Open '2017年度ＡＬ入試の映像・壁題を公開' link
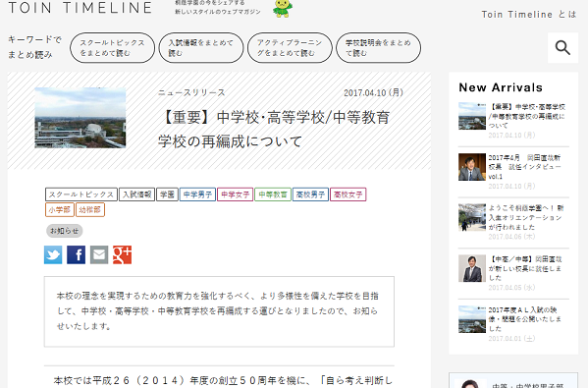 tap(524, 319)
